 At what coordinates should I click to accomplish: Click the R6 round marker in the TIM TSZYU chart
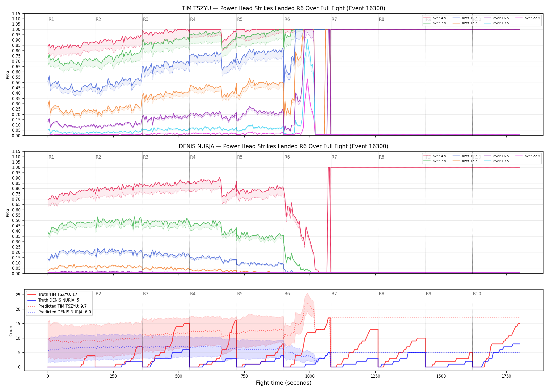tap(287, 19)
